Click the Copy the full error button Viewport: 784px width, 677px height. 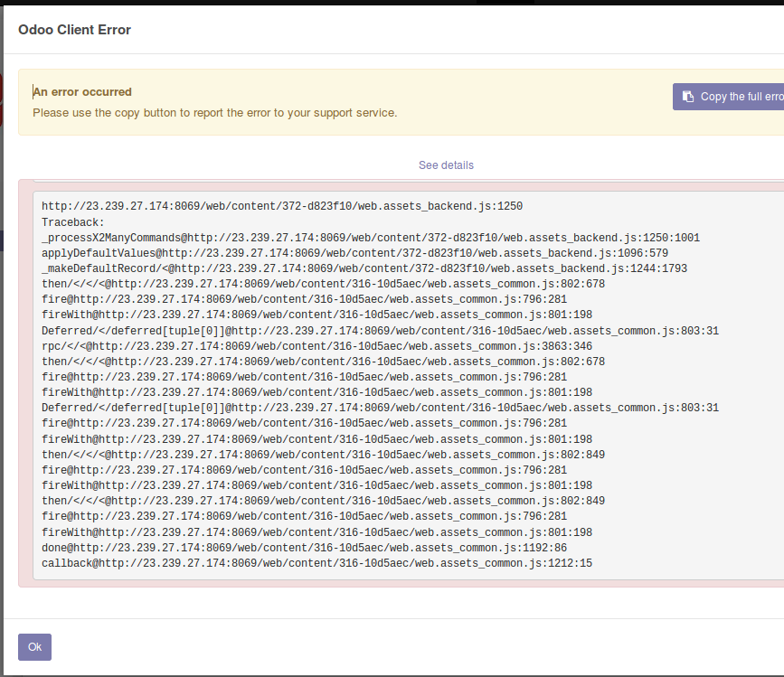coord(729,97)
